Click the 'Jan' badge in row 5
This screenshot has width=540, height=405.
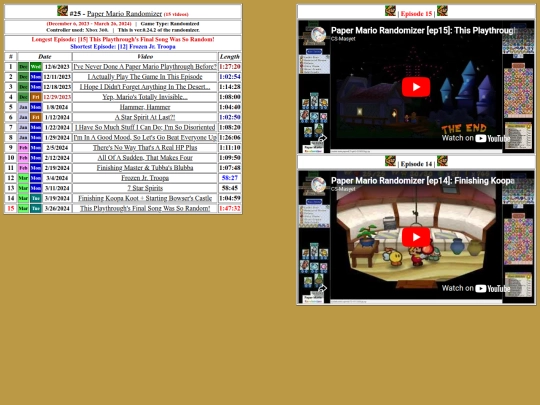pos(23,107)
